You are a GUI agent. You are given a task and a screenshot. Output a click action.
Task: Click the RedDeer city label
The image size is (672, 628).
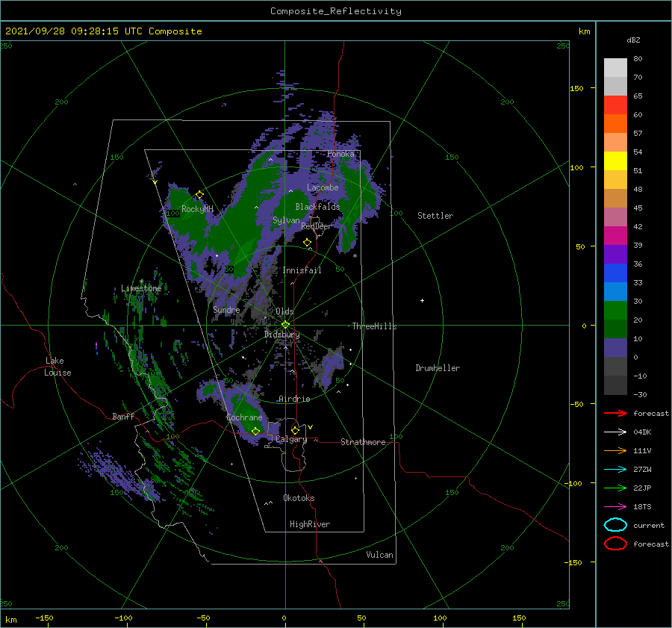tap(317, 226)
